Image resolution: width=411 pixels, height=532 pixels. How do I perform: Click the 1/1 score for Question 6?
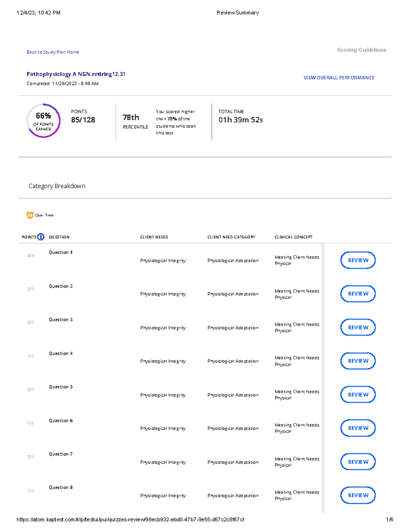click(x=31, y=424)
